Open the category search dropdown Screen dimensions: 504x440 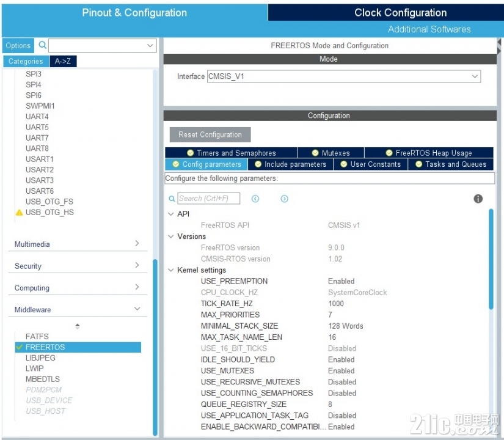coord(150,45)
